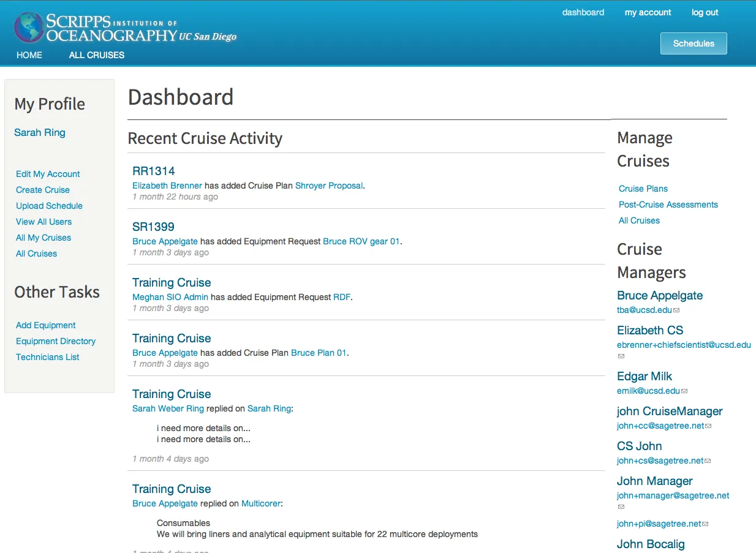Click Cruise Plans under Manage Cruises
This screenshot has width=756, height=553.
coord(643,189)
